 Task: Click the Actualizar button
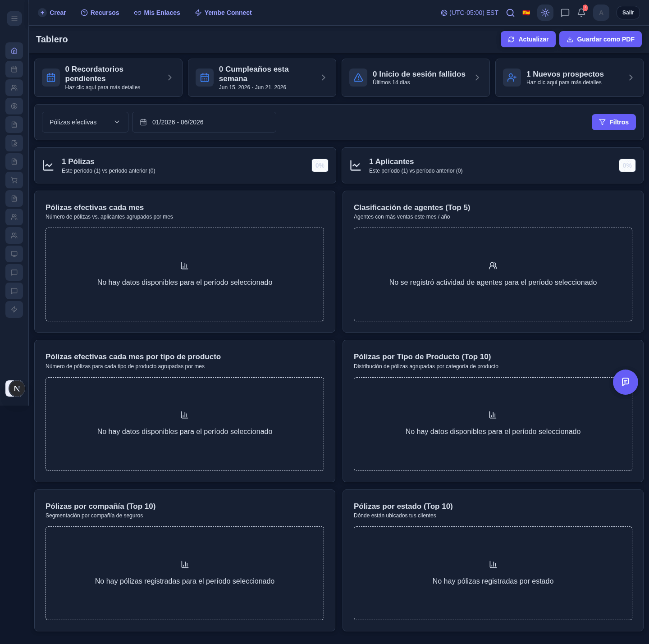coord(528,39)
